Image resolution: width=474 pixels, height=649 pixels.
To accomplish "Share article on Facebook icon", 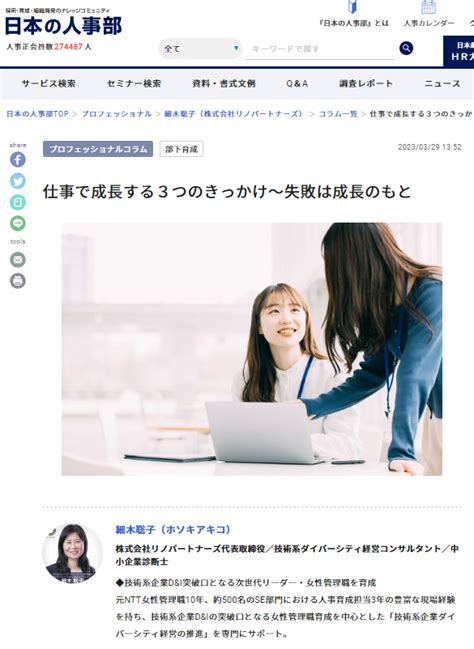I will (18, 159).
